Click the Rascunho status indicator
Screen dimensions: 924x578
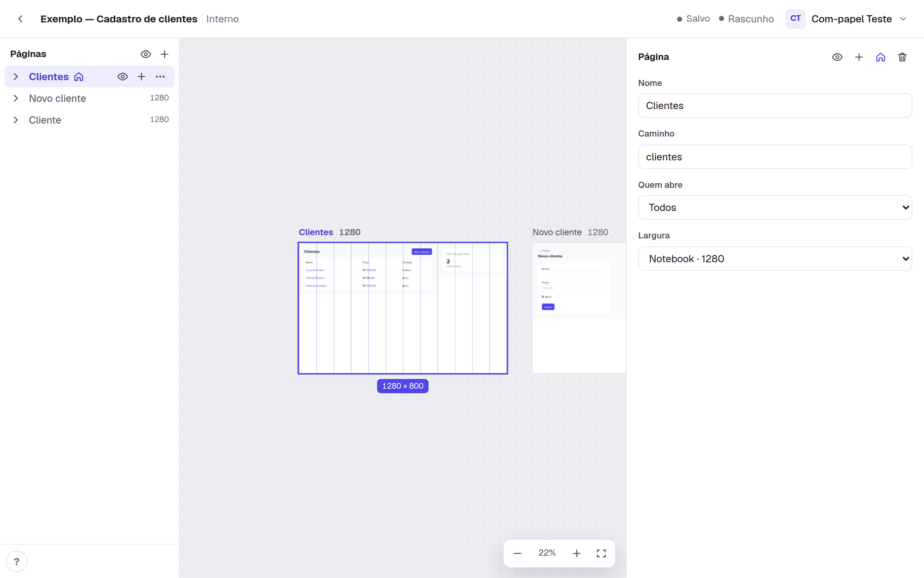coord(746,19)
